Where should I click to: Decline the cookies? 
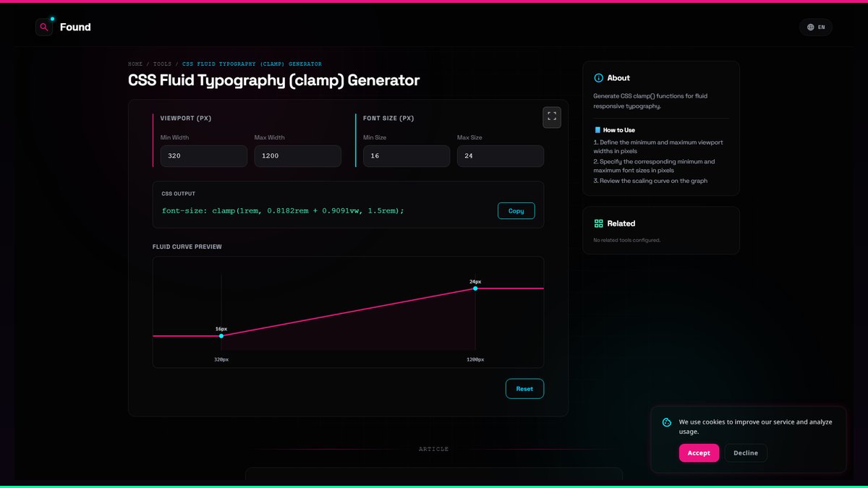[x=746, y=453]
